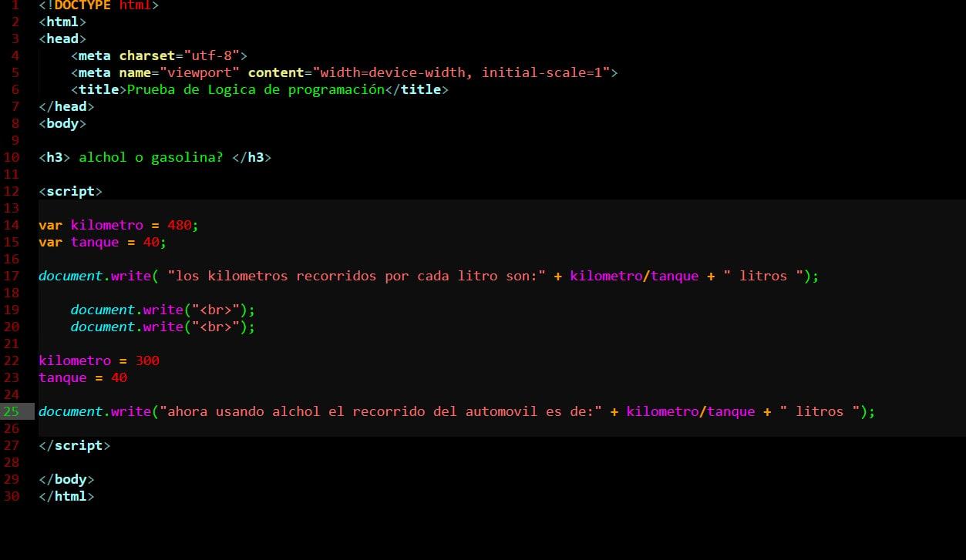Click the 'var tanque = 40;' statement
This screenshot has width=966, height=560.
103,242
